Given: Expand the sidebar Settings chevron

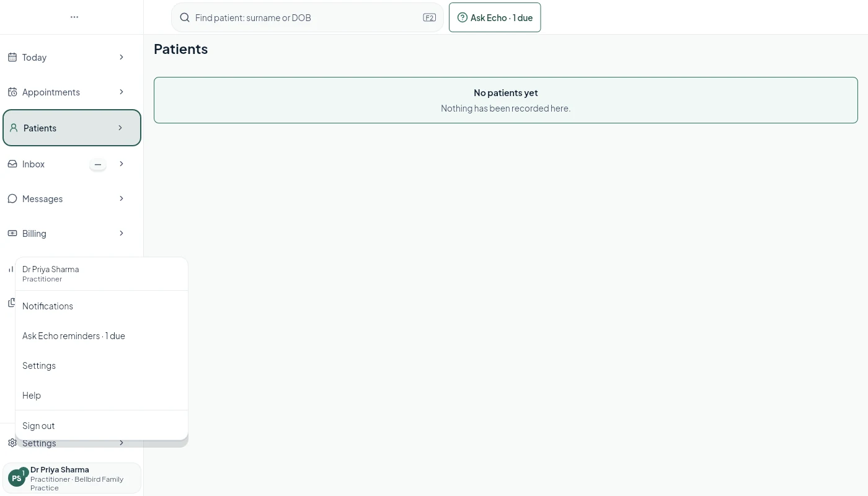Looking at the screenshot, I should point(122,443).
